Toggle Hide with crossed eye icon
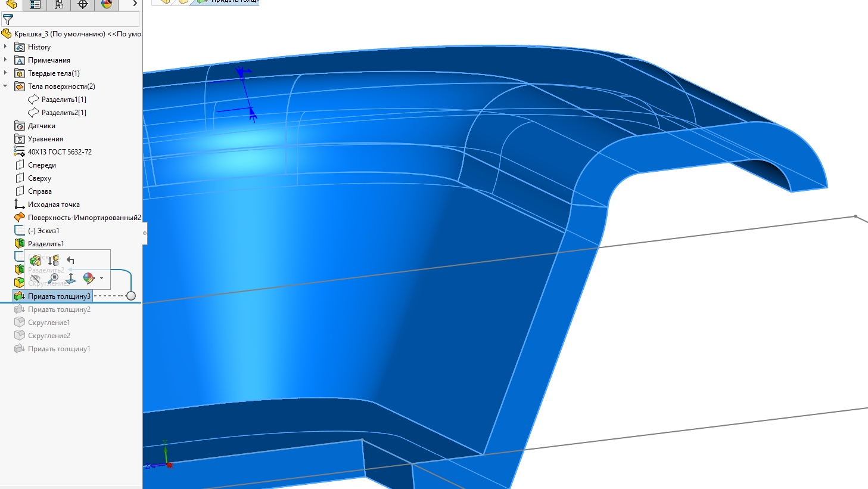The height and width of the screenshot is (489, 868). pyautogui.click(x=35, y=278)
